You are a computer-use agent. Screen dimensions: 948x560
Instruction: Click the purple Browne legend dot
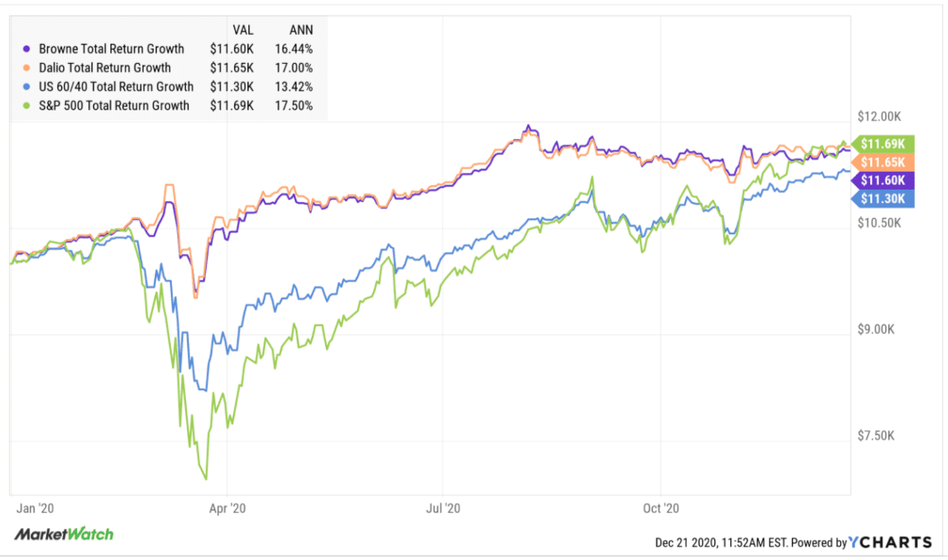[x=27, y=49]
